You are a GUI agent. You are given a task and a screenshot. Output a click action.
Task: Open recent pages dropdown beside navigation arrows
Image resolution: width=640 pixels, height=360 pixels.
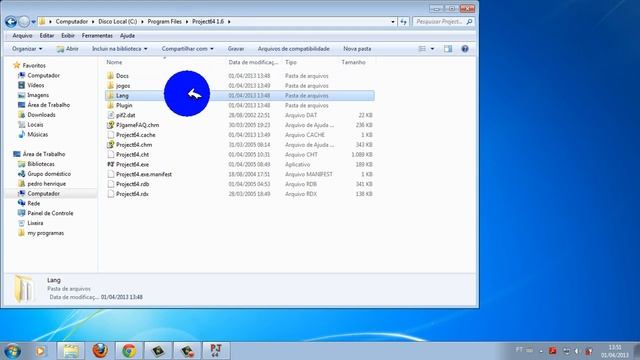33,22
